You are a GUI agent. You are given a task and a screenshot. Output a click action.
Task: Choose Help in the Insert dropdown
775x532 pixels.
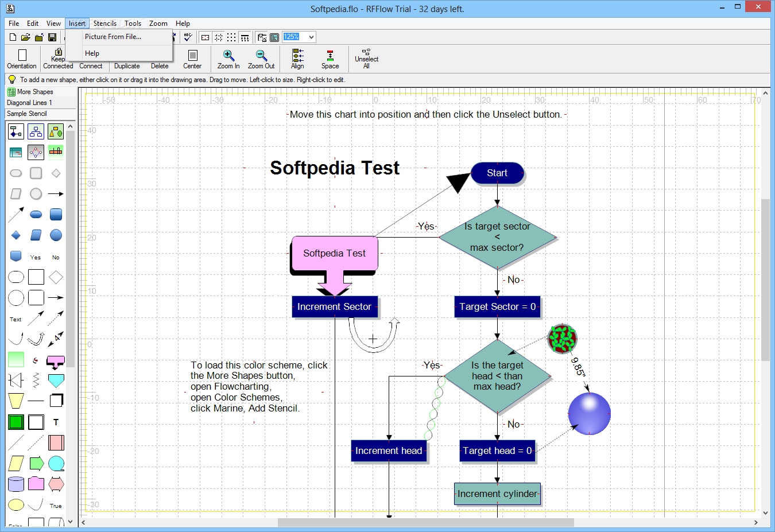pos(119,53)
